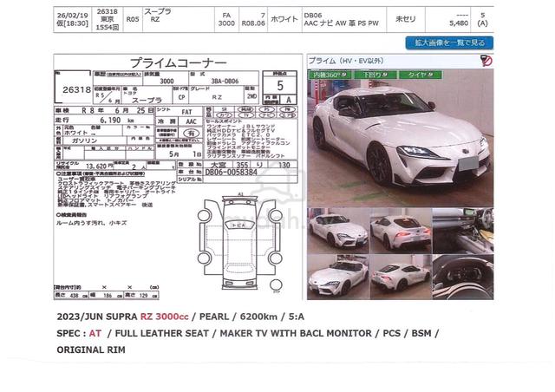Click the chassis number DB06-0058384
Screen dimensions: 555x392
[231, 172]
